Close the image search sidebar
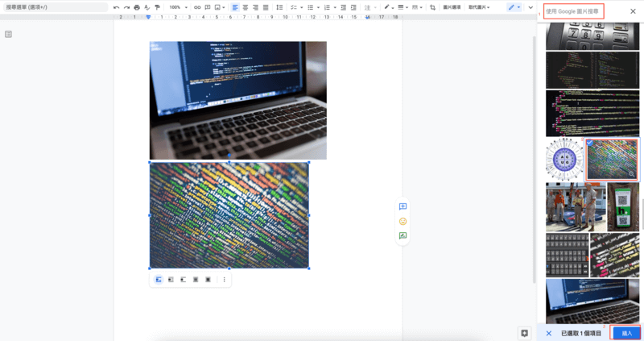The height and width of the screenshot is (341, 644). [633, 11]
